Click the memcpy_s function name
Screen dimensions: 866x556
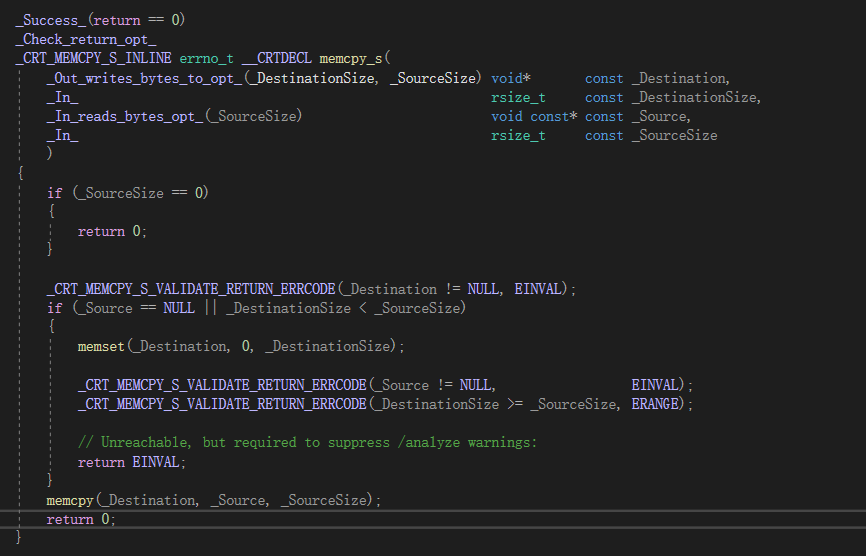[x=351, y=59]
